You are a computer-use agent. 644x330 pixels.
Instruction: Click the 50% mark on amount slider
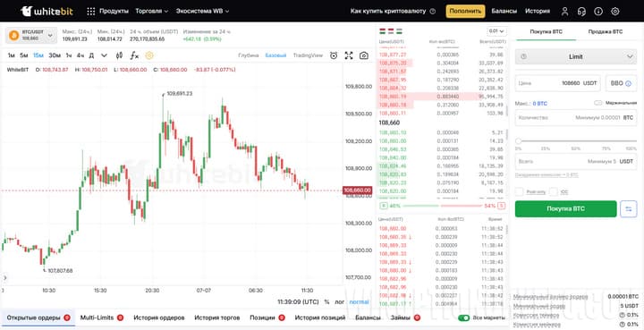click(576, 148)
